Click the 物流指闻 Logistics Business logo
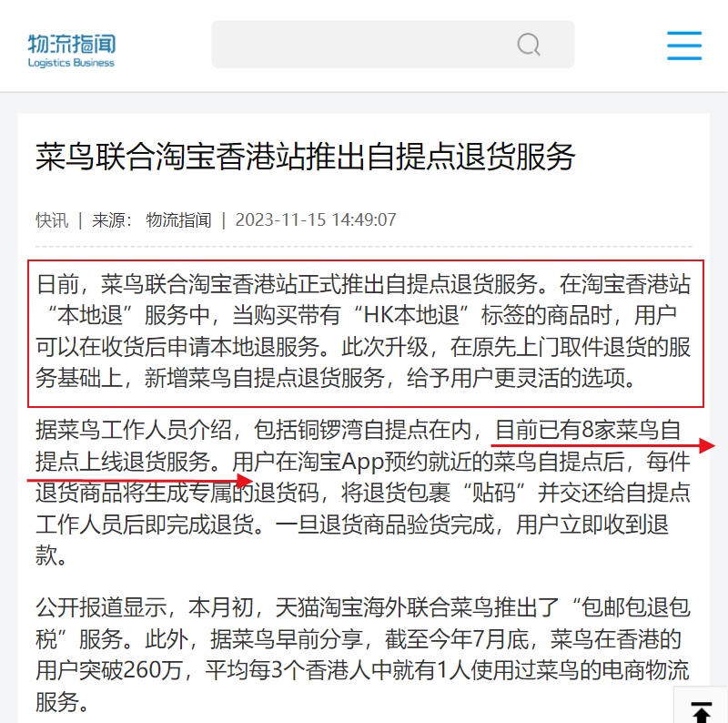The image size is (728, 723). pos(72,51)
